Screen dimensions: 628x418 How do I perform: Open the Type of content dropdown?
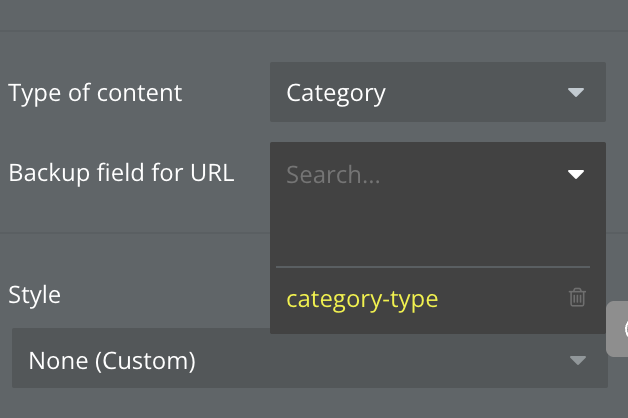click(437, 93)
